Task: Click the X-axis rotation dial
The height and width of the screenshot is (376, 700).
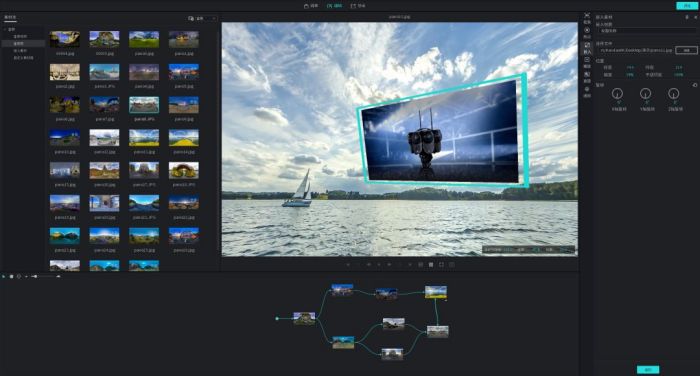Action: pos(617,93)
